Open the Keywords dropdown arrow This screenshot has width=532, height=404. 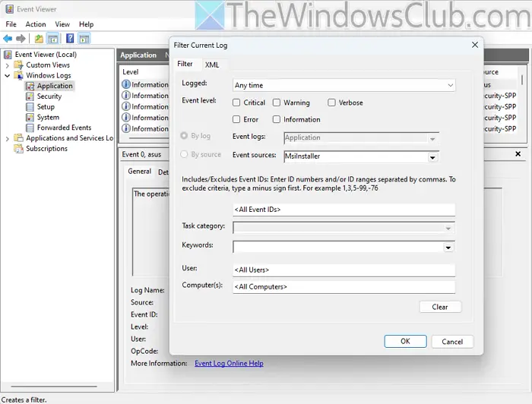click(x=448, y=248)
